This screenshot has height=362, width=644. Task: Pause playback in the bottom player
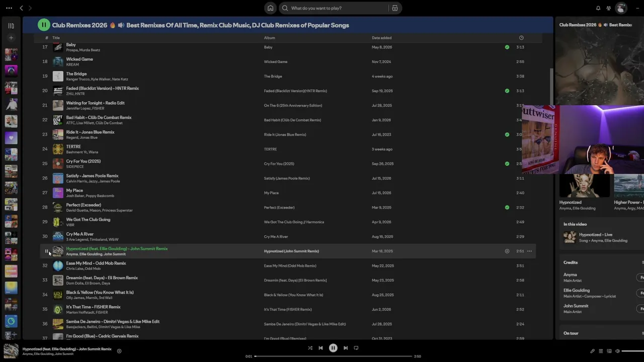(x=333, y=348)
